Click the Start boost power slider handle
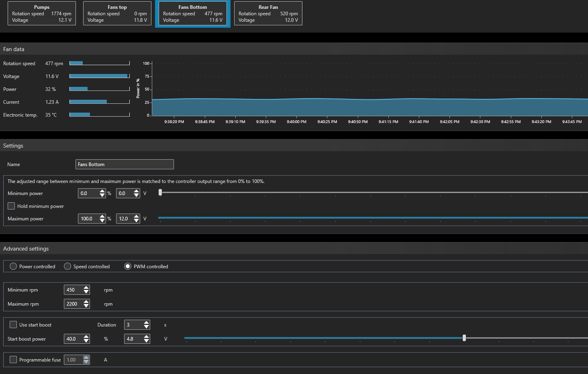The width and height of the screenshot is (588, 374). point(464,338)
